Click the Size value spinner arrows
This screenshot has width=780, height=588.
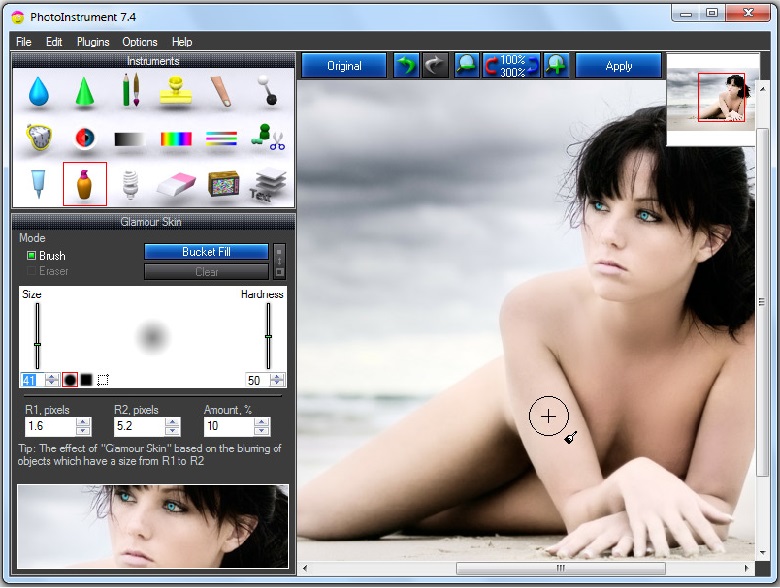[52, 381]
